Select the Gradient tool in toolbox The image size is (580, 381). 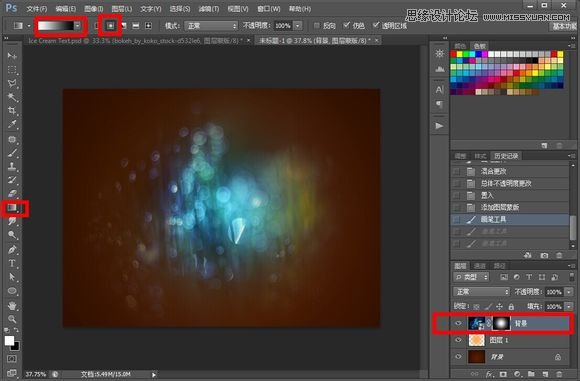(12, 208)
